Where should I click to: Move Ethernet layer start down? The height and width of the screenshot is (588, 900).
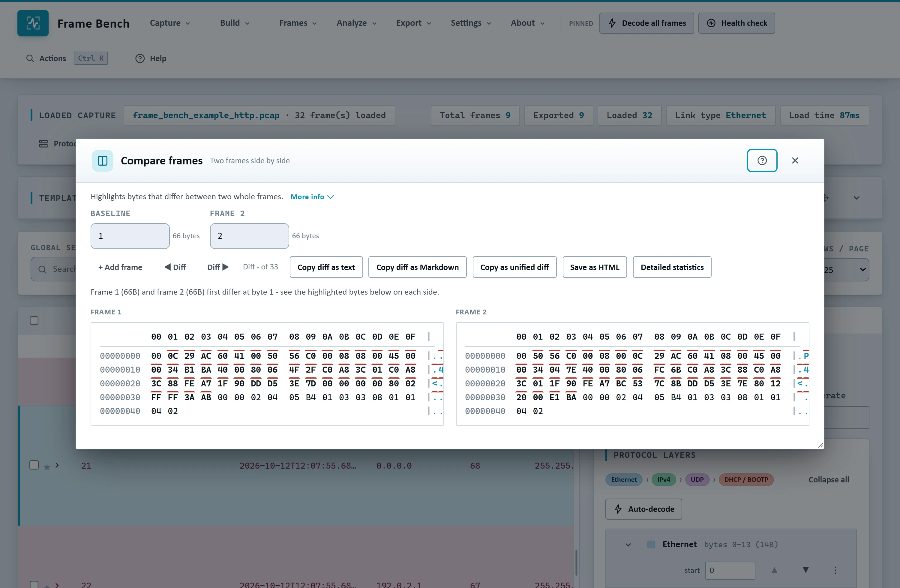pyautogui.click(x=805, y=570)
